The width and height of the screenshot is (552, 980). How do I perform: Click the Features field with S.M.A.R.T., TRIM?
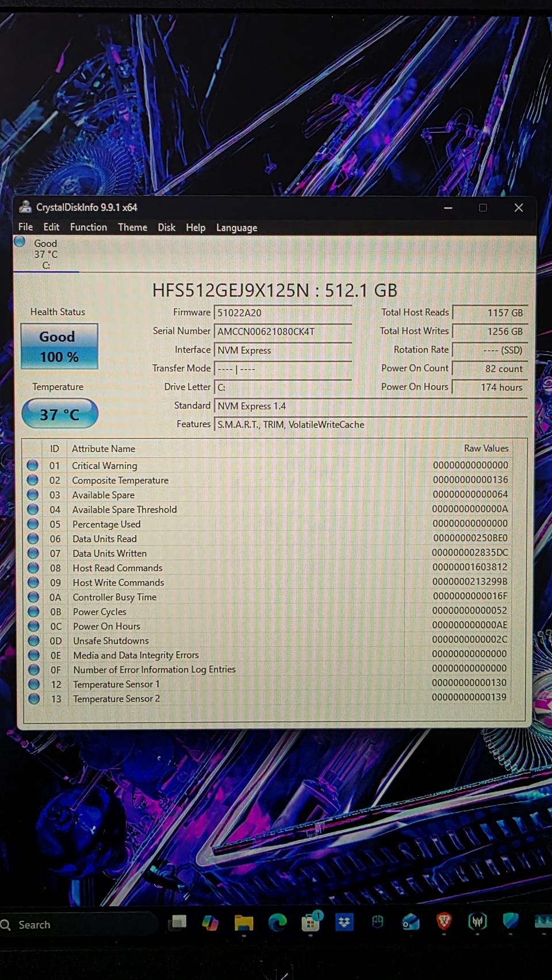pos(371,424)
